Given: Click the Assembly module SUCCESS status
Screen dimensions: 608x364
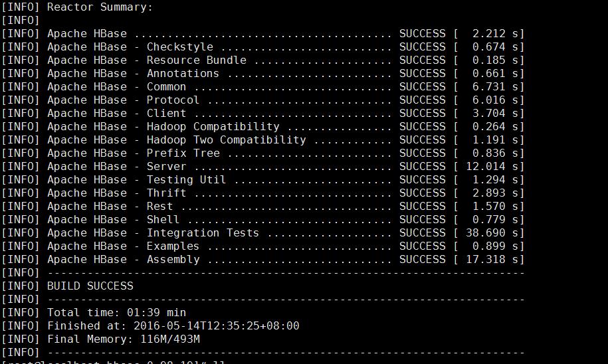Looking at the screenshot, I should (x=422, y=259).
